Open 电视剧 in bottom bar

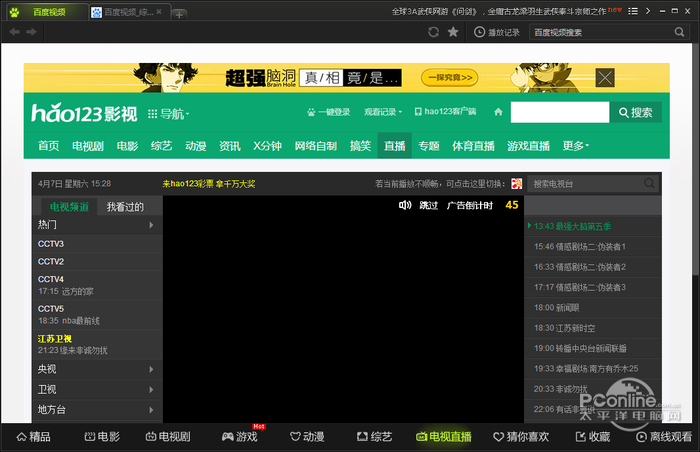point(168,437)
